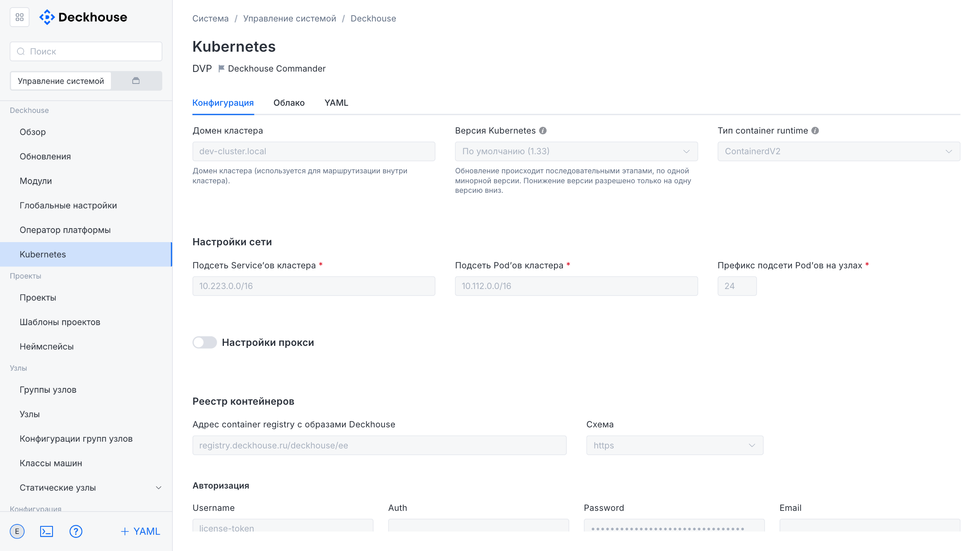Click the container registry address field

[379, 445]
